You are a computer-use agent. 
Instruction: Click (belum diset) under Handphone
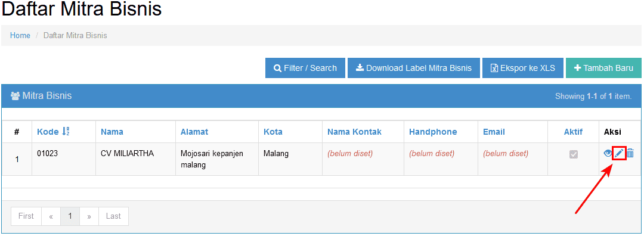[x=432, y=154]
